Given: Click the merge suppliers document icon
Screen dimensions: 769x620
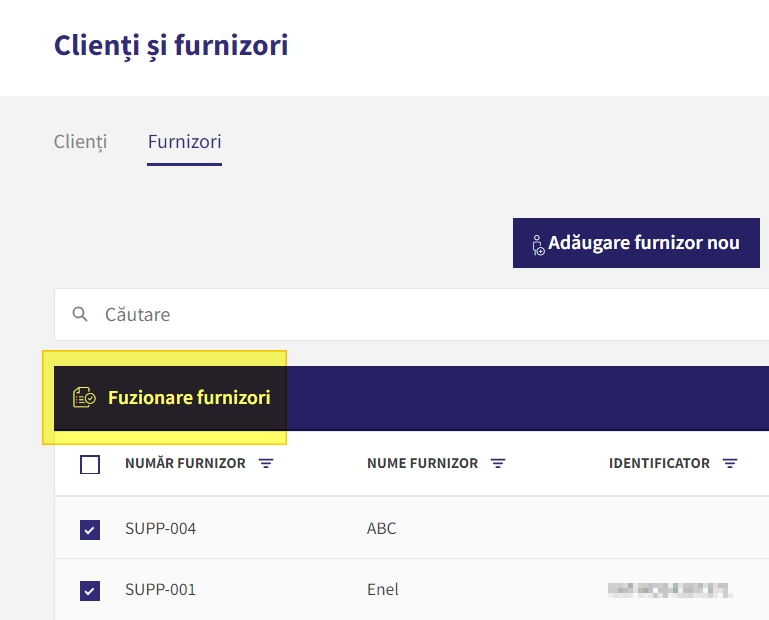Looking at the screenshot, I should (x=84, y=397).
